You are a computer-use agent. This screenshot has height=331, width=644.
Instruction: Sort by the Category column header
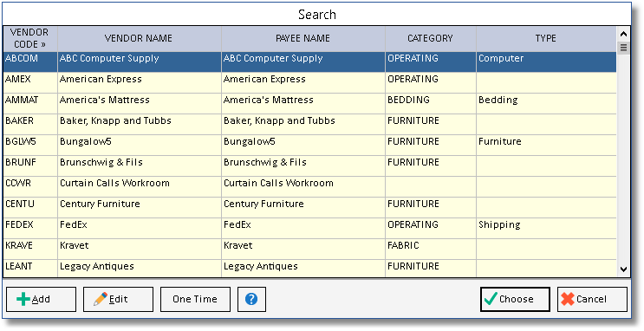(x=431, y=38)
